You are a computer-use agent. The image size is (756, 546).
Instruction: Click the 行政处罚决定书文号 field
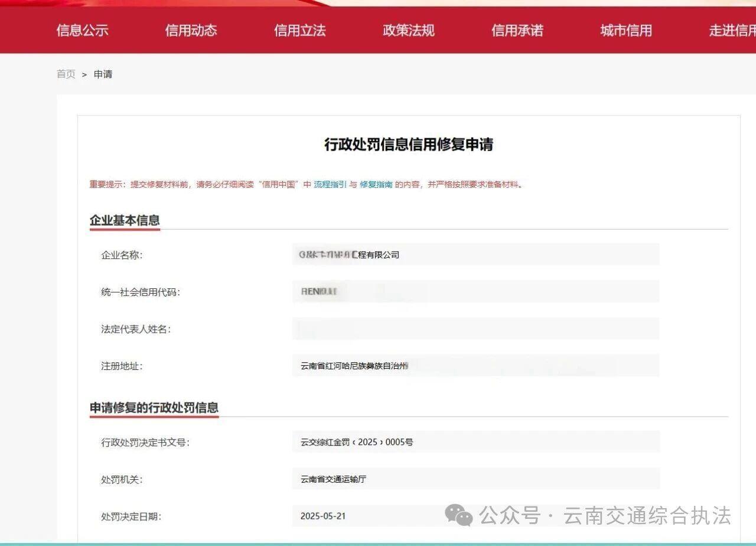coord(475,442)
